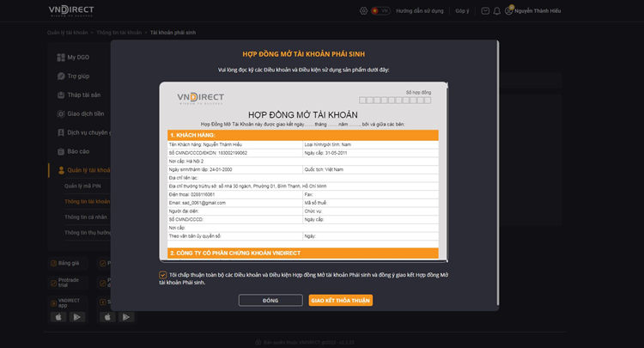Open the Báo cáo menu item

point(78,151)
